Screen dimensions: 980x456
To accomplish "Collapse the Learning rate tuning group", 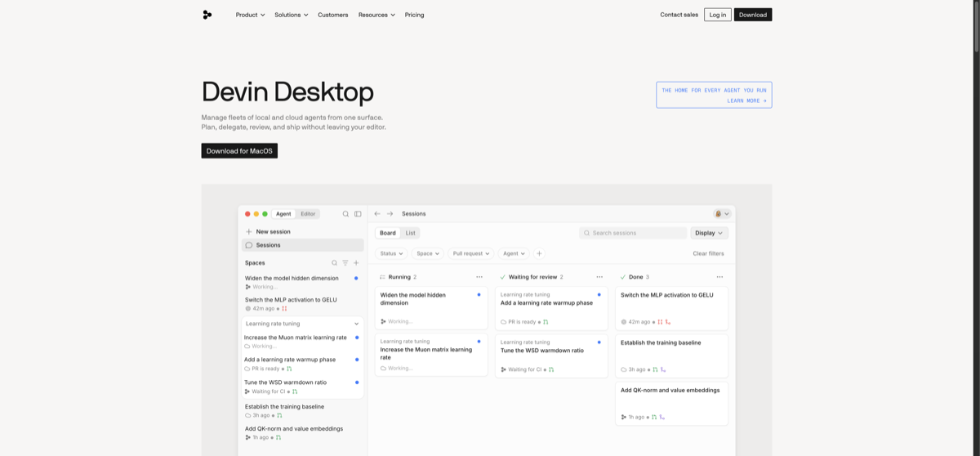I will tap(356, 324).
